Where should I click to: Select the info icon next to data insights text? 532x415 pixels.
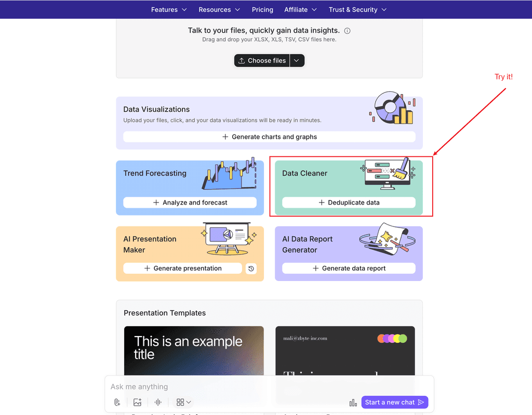[x=347, y=31]
